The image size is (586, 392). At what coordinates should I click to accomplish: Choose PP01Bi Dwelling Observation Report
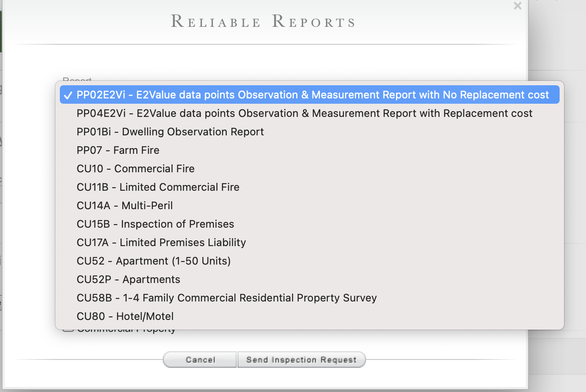[x=309, y=132]
